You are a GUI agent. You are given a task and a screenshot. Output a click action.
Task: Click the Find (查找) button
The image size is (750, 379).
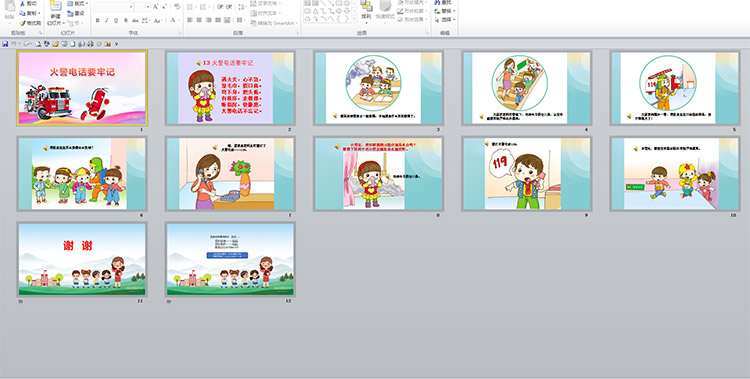pos(442,2)
